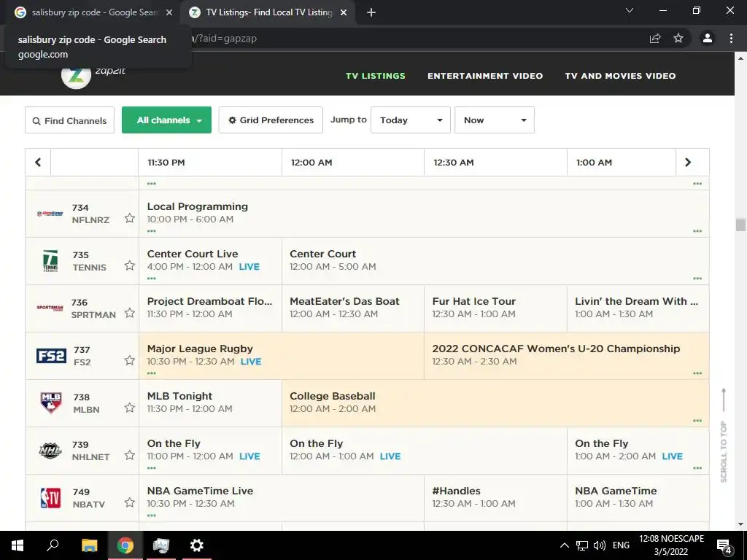The height and width of the screenshot is (560, 747).
Task: Favorite the 738 MLBN channel star
Action: tap(130, 408)
